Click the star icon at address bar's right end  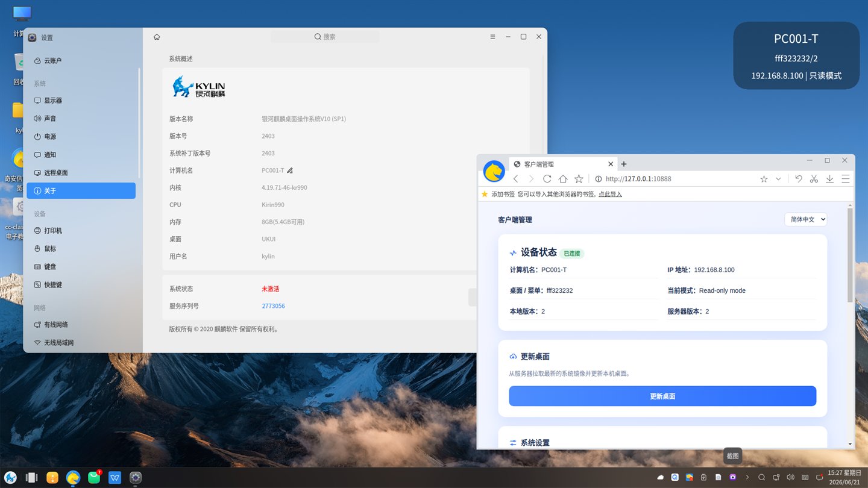[764, 179]
